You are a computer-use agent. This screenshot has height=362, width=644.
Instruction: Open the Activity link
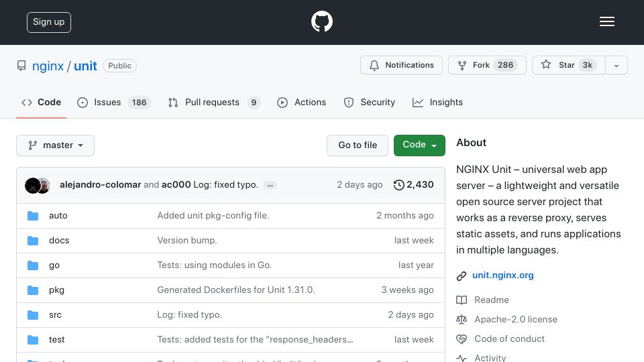pos(490,358)
